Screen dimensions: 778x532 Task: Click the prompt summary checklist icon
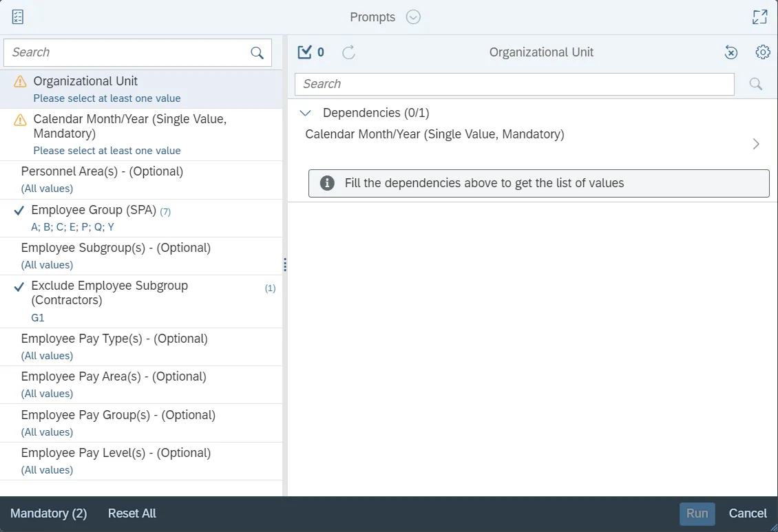coord(18,17)
